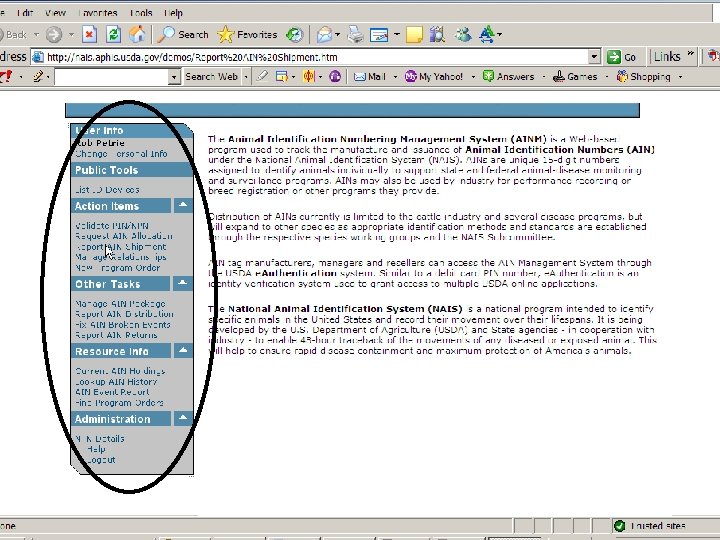
Task: Open the Tools menu
Action: [x=141, y=13]
